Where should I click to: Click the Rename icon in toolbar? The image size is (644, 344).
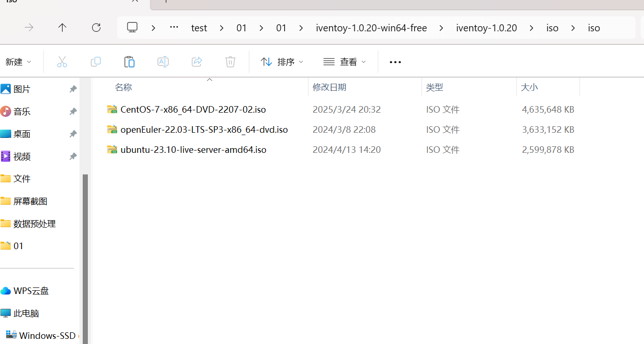point(163,62)
